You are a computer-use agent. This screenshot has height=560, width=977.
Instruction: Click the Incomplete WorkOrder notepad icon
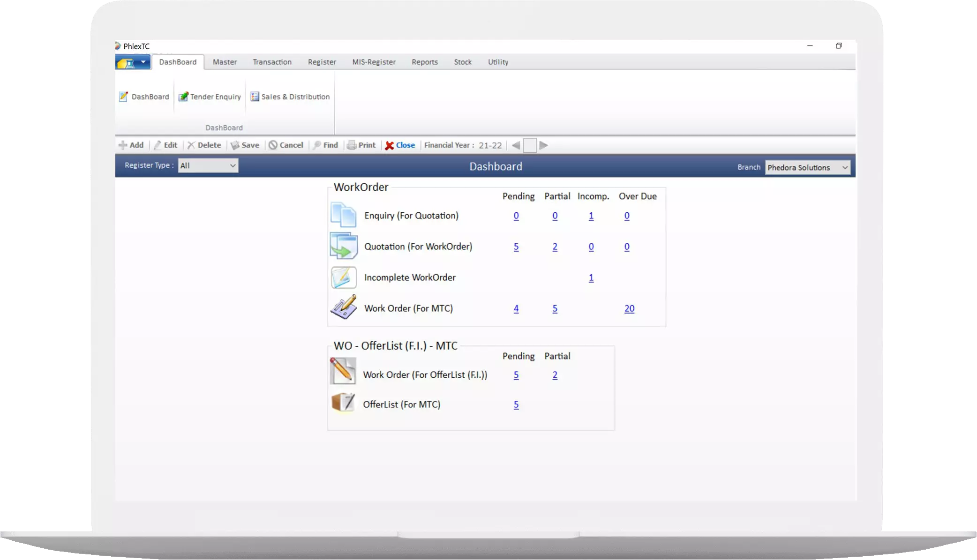(343, 277)
